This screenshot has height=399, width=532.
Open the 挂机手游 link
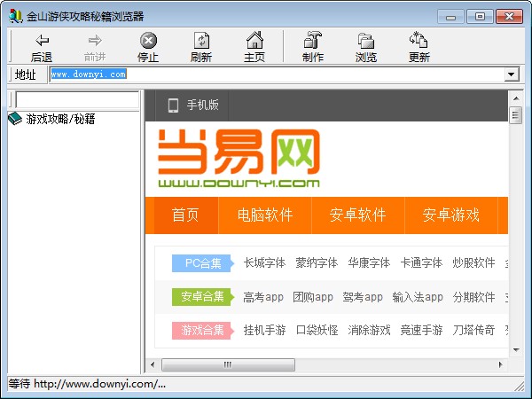click(x=264, y=330)
